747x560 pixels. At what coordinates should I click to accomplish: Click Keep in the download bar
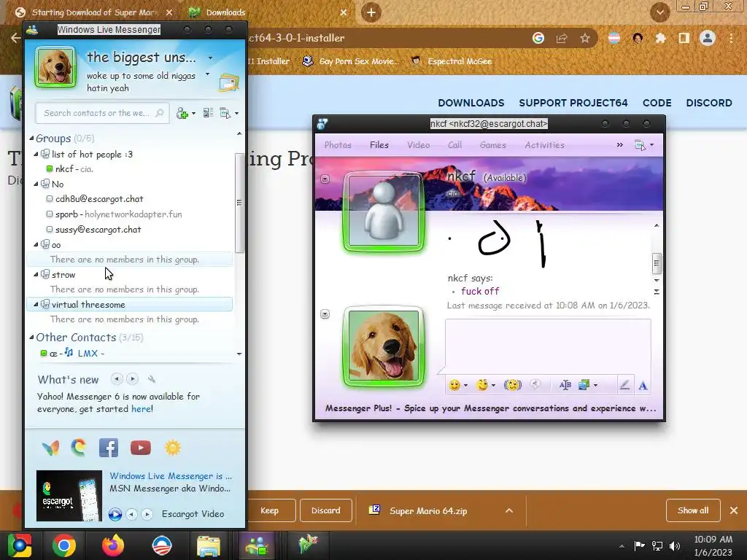(270, 510)
